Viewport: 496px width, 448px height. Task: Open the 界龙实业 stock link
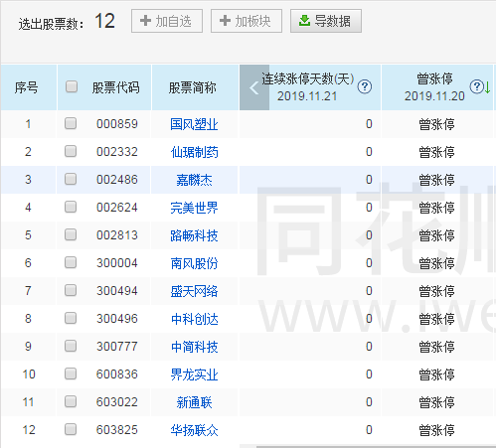(x=194, y=374)
